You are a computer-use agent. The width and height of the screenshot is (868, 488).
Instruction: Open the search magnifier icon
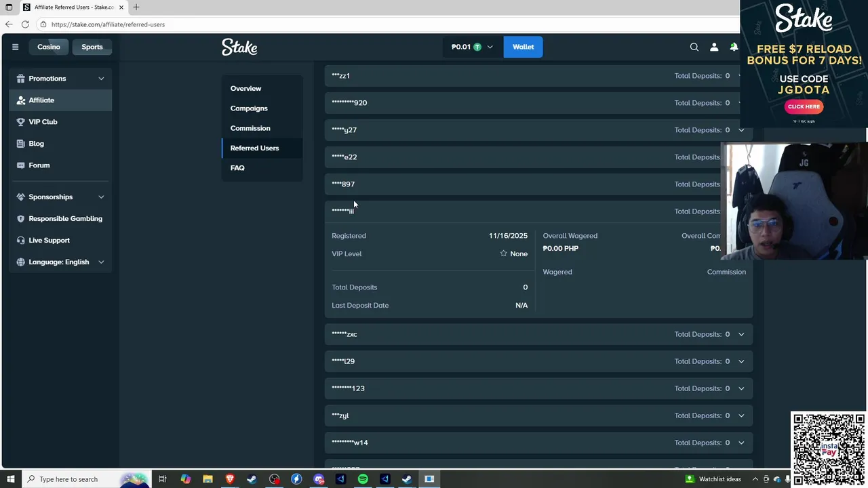point(694,47)
